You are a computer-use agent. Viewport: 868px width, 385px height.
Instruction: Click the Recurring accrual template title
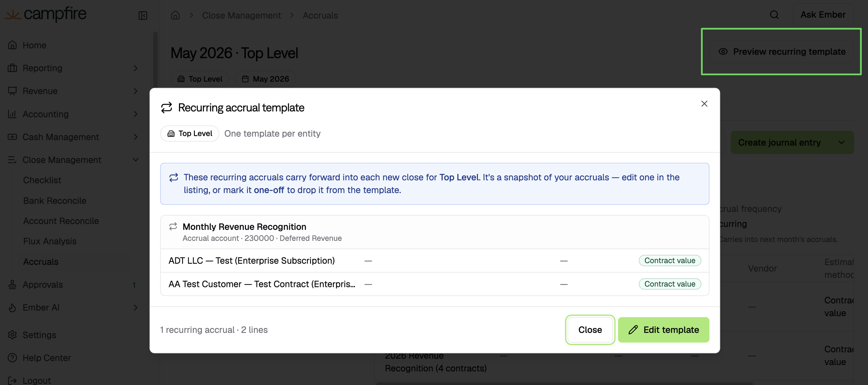(x=241, y=108)
